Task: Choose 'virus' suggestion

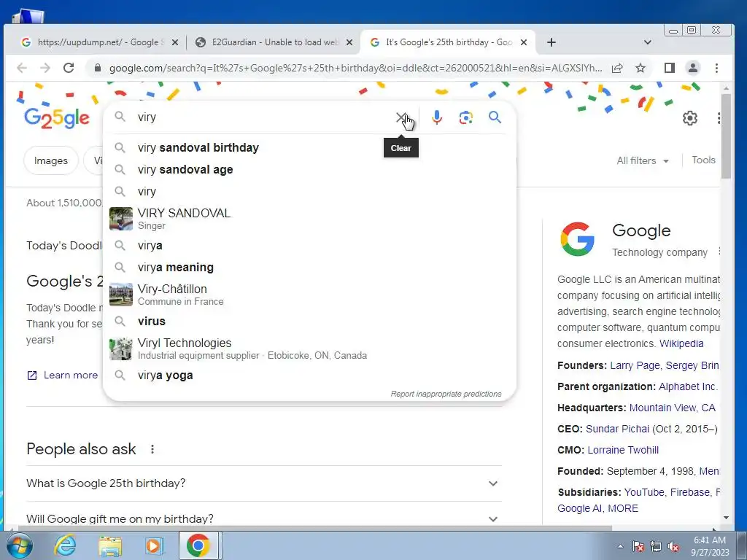Action: pos(309,322)
